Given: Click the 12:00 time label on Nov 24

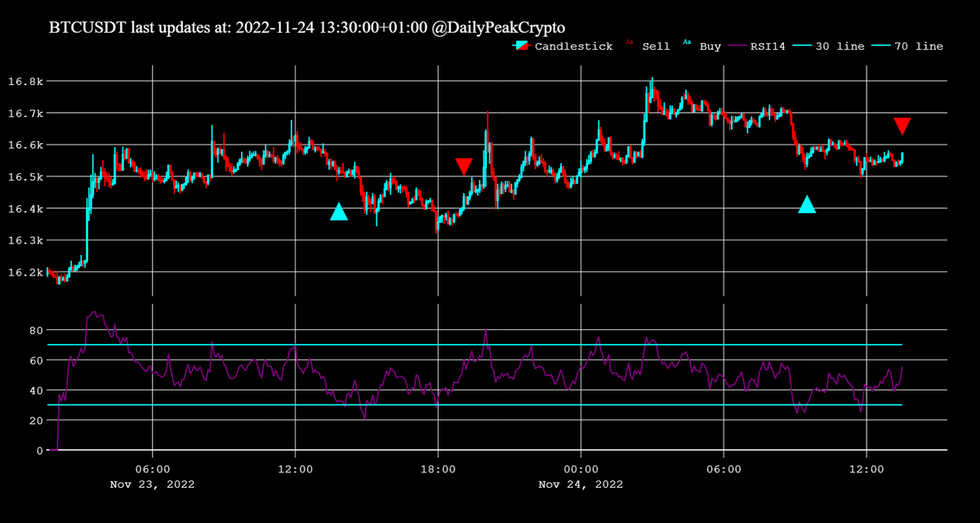Looking at the screenshot, I should click(866, 469).
